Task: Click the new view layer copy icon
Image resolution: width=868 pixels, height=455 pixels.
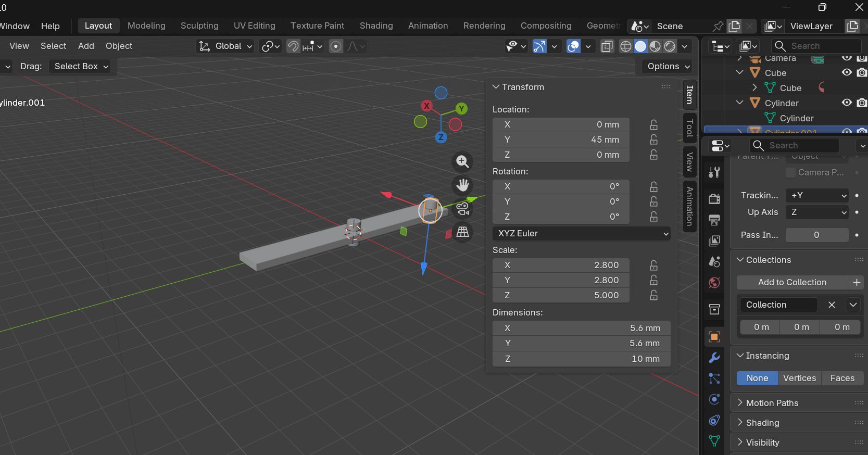Action: tap(852, 26)
